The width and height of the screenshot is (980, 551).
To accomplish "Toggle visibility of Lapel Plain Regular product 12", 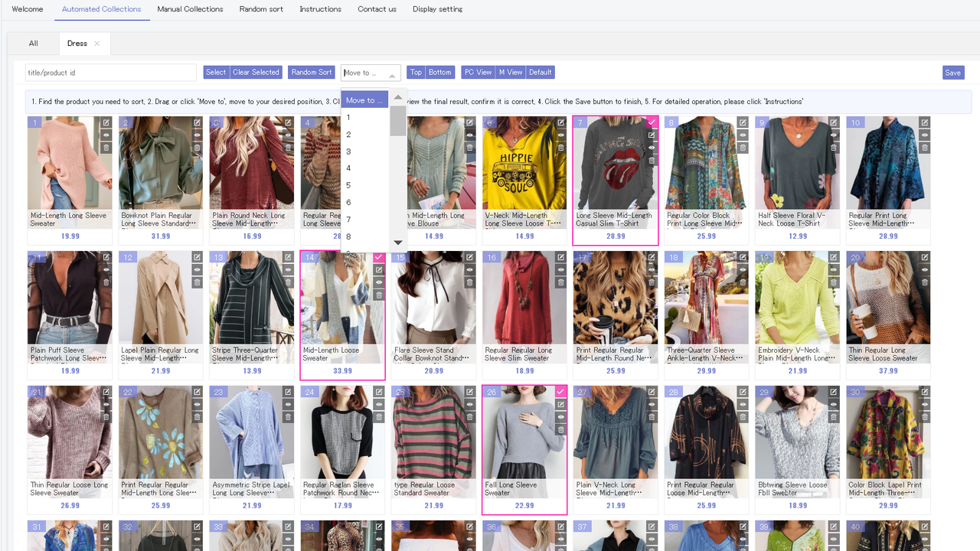I will point(197,269).
